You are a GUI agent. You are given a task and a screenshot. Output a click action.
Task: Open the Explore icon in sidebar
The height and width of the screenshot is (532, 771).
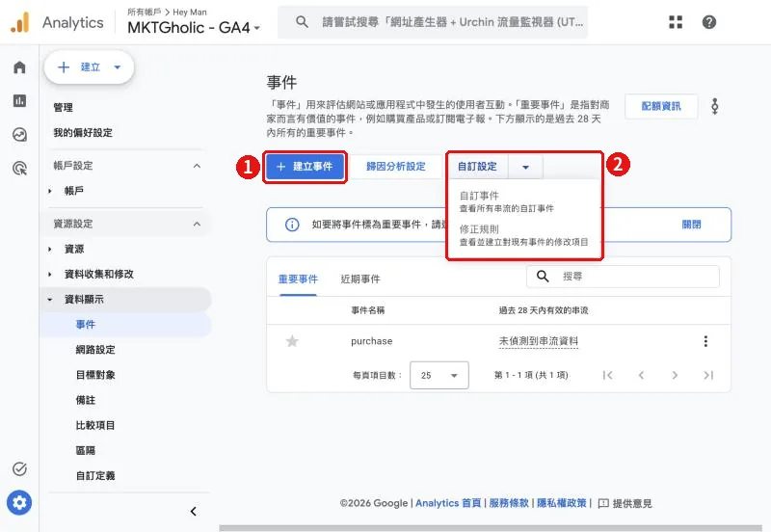[19, 134]
